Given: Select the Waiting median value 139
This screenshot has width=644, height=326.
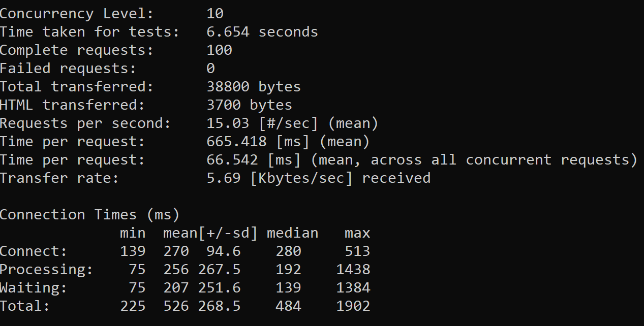Looking at the screenshot, I should click(288, 288).
